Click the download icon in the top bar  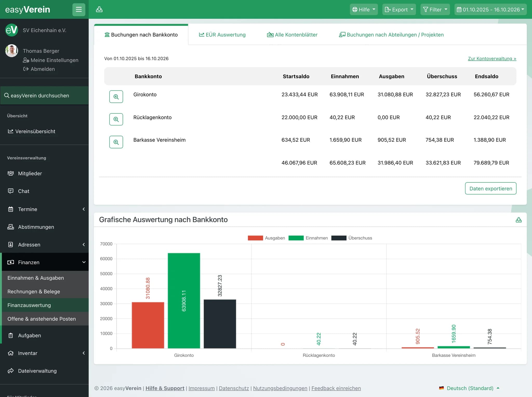click(x=99, y=10)
